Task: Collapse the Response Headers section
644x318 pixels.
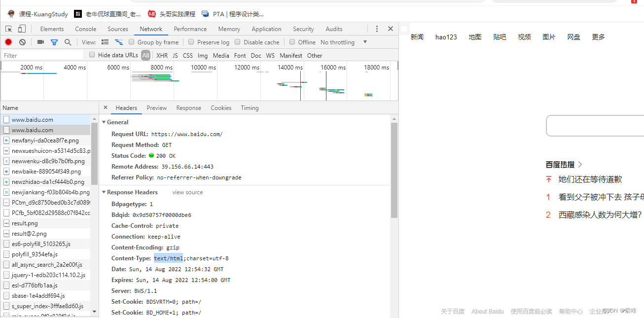Action: click(x=104, y=192)
